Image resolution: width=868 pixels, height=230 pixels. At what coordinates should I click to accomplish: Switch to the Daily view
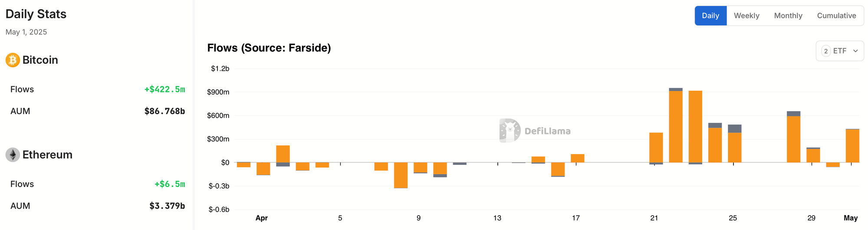pyautogui.click(x=710, y=16)
